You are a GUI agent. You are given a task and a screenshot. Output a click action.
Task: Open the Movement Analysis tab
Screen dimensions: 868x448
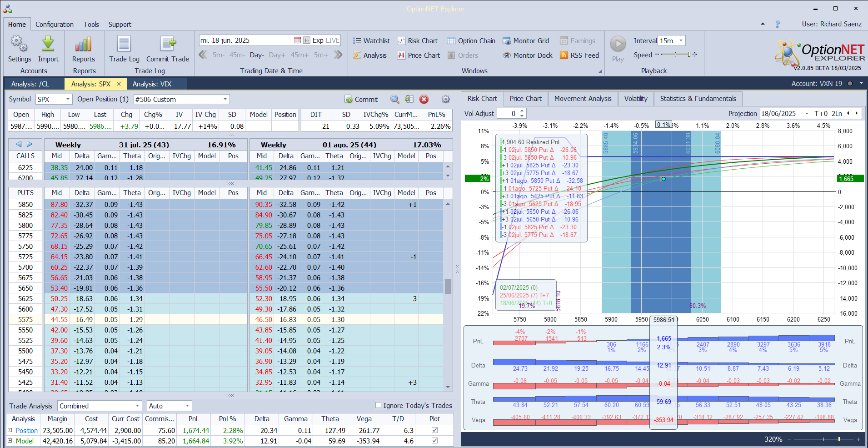[x=583, y=99]
